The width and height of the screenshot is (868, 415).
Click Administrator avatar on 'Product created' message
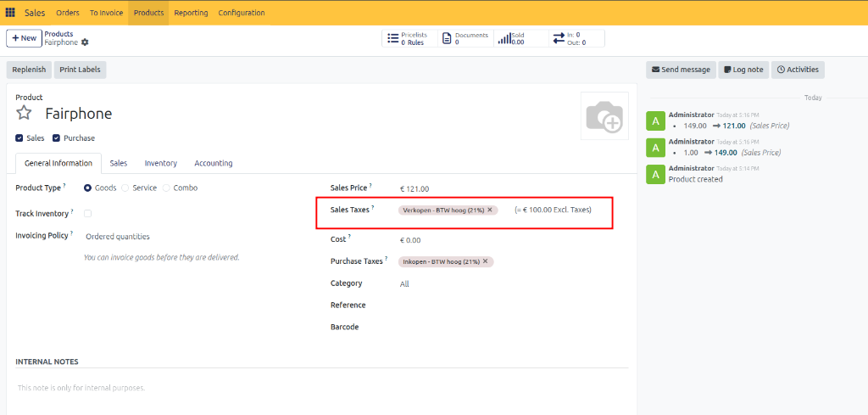click(x=655, y=173)
